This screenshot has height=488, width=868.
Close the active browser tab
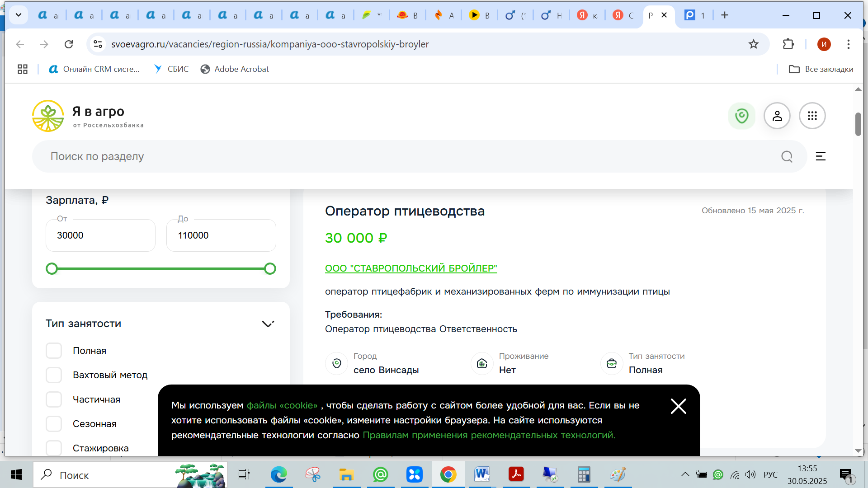[664, 15]
